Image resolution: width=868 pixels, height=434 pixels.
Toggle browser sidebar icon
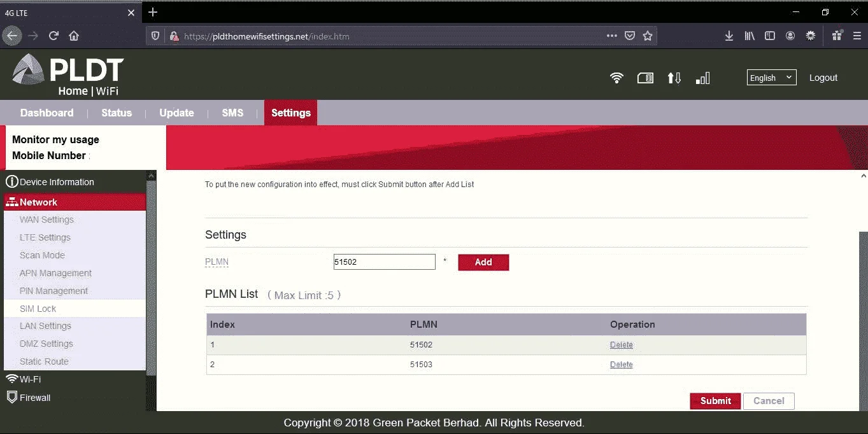pos(770,36)
